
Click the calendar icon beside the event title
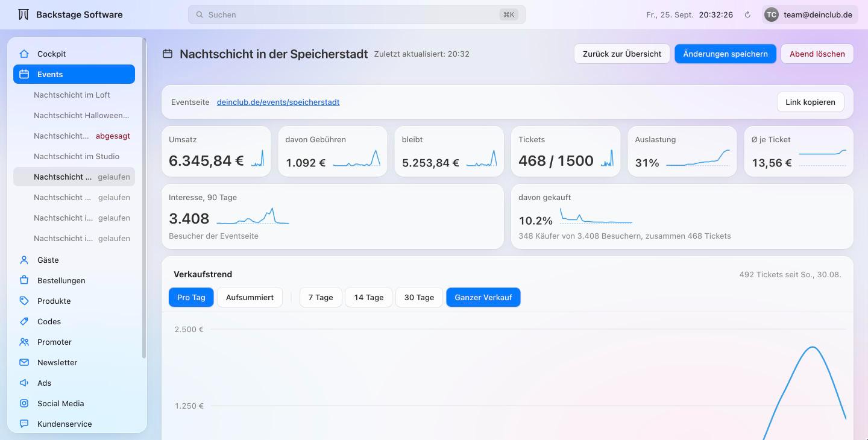pyautogui.click(x=168, y=54)
